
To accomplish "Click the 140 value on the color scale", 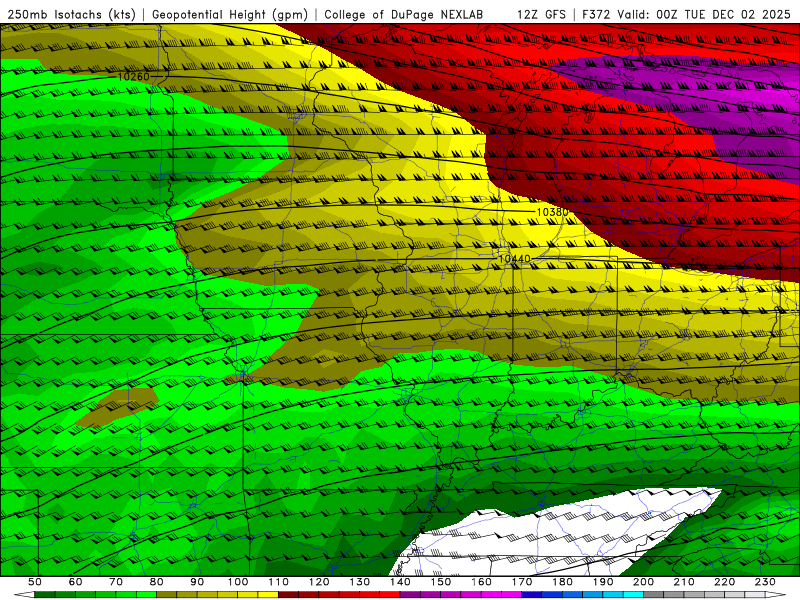I will [400, 582].
